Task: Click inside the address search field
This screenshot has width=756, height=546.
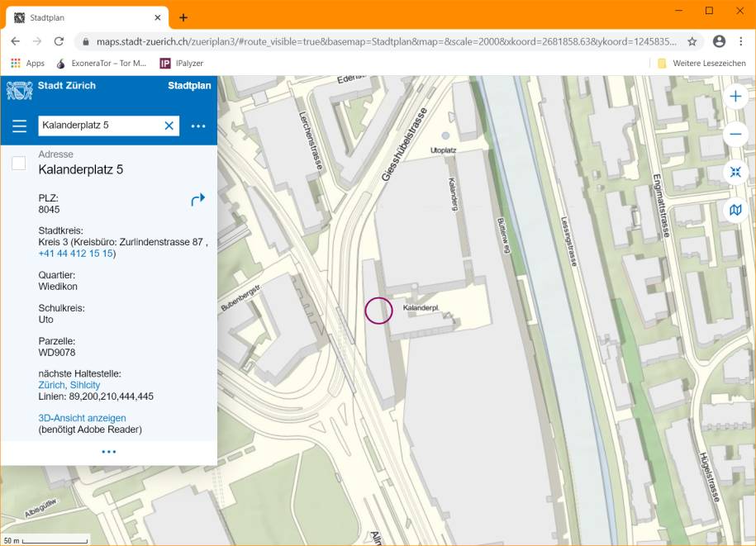Action: (x=99, y=126)
